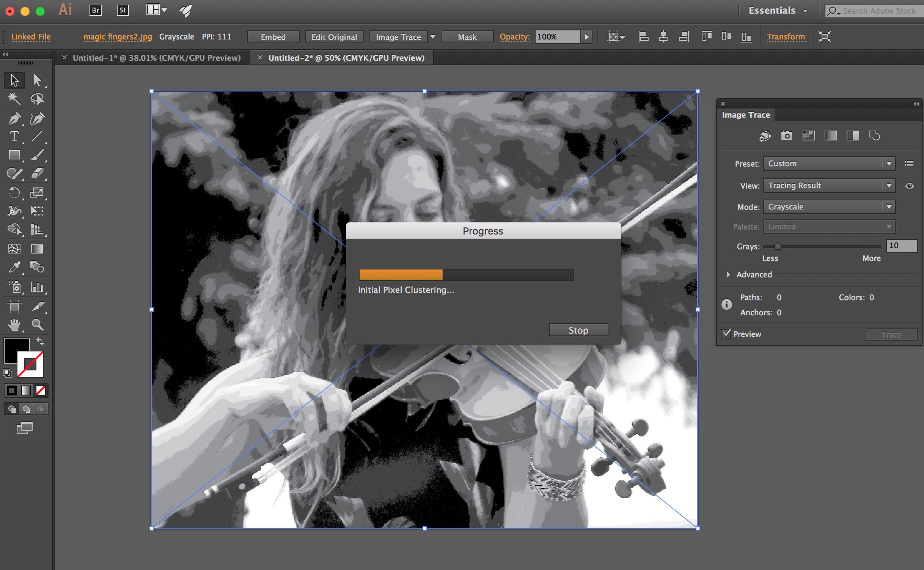The width and height of the screenshot is (924, 570).
Task: Select the Shape Builder tool
Action: click(x=14, y=229)
